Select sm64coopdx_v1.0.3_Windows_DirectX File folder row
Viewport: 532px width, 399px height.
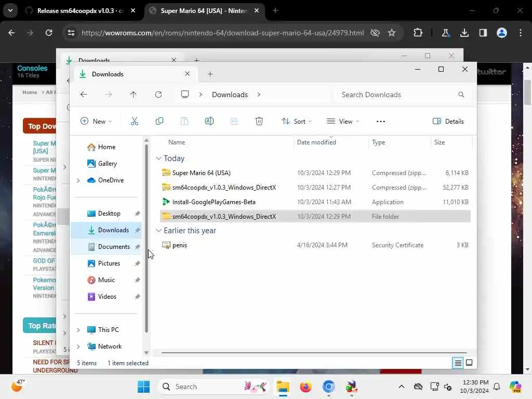(315, 217)
